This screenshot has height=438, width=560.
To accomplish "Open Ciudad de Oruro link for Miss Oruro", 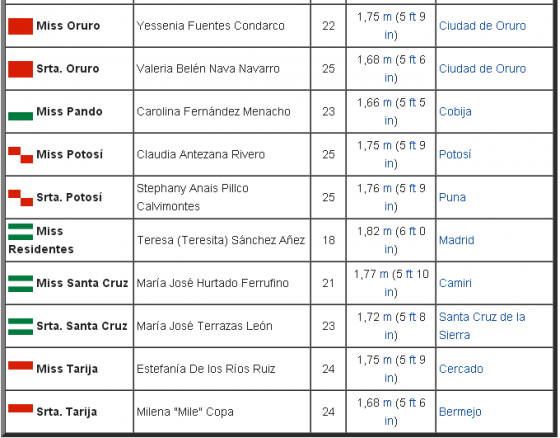I will coord(482,26).
